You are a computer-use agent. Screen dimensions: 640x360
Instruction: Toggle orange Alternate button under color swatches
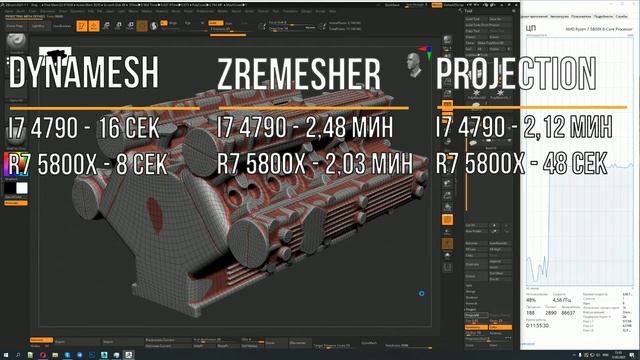16,203
